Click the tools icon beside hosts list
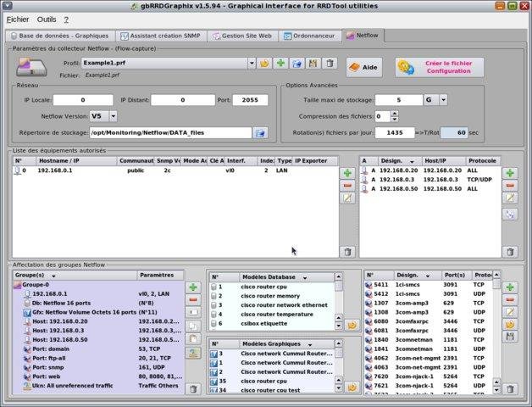Viewport: 532px width, 407px height. [x=510, y=215]
